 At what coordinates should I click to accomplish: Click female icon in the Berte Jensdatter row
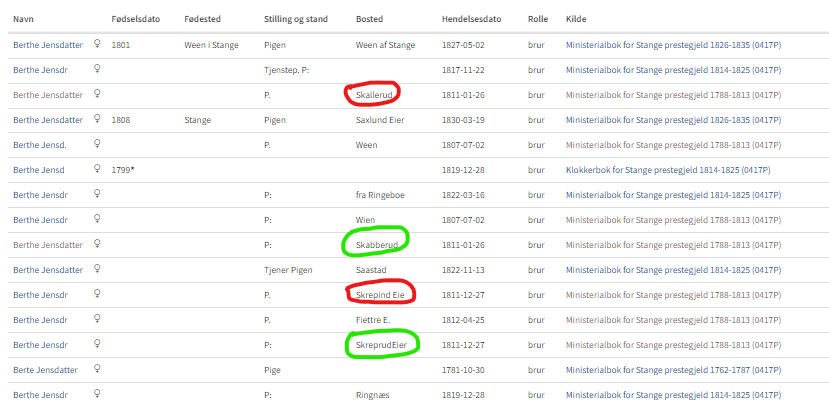point(97,369)
